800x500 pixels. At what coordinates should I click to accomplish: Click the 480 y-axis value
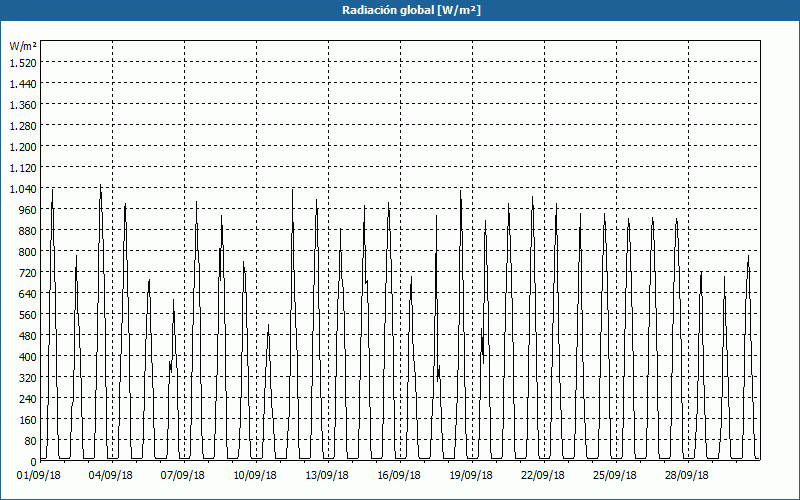(28, 336)
